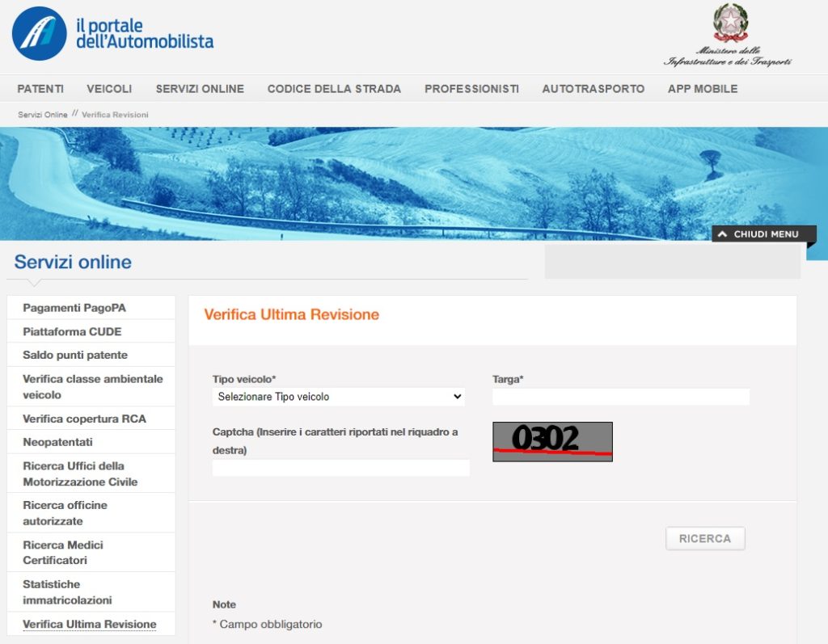Click the captcha image showing 0302

coord(552,441)
